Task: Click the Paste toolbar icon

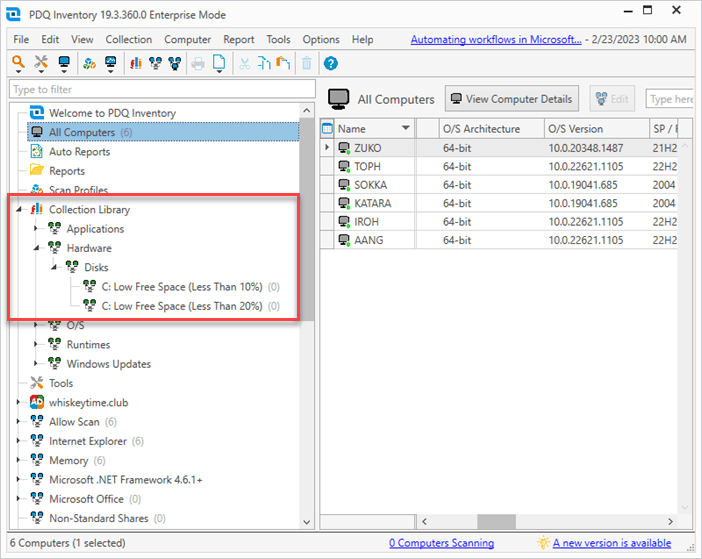Action: [x=283, y=64]
